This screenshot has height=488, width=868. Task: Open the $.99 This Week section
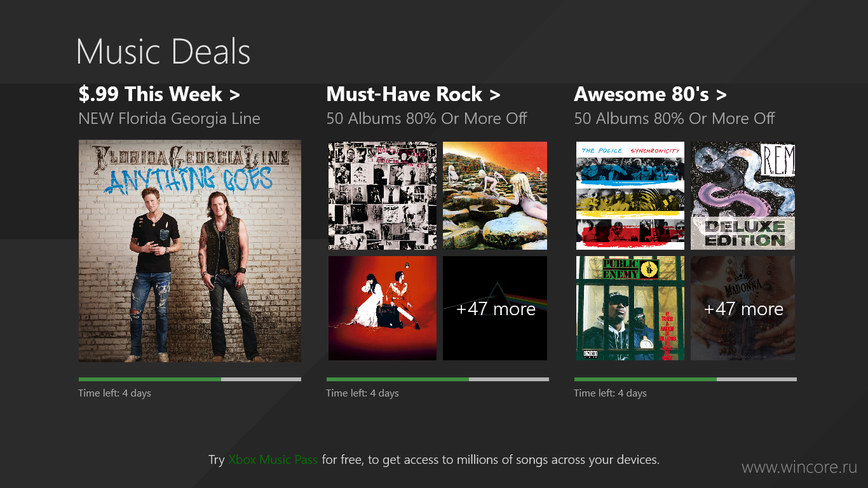click(159, 94)
